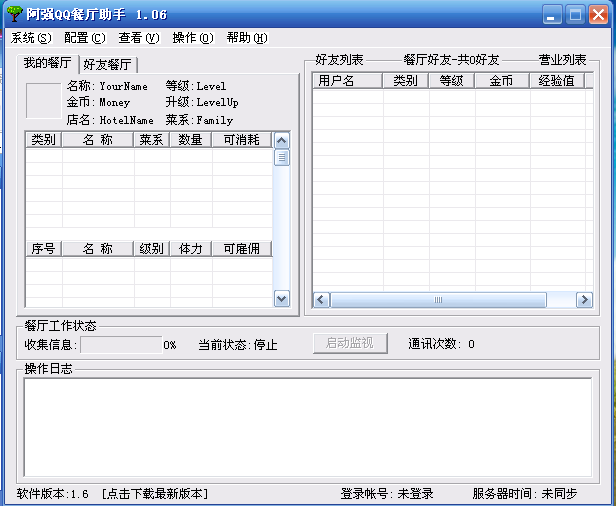Click the 点击下载最新版本 link
Viewport: 616px width, 506px height.
pyautogui.click(x=155, y=493)
